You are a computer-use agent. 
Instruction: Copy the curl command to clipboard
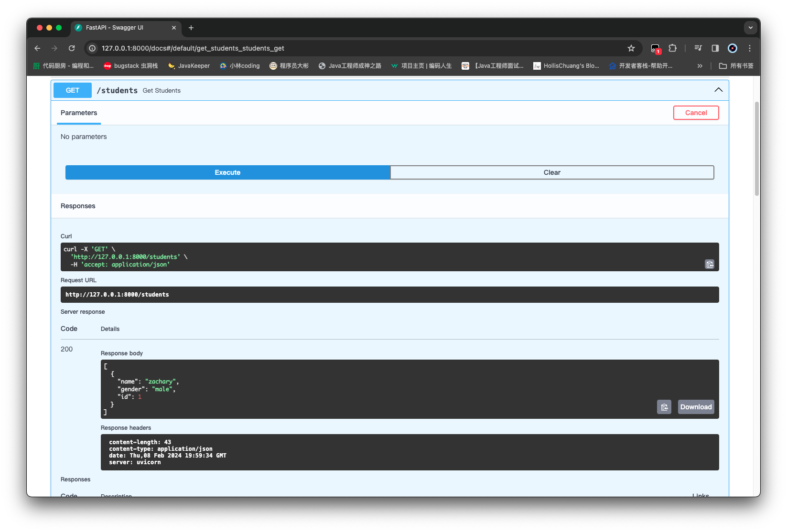(x=710, y=264)
